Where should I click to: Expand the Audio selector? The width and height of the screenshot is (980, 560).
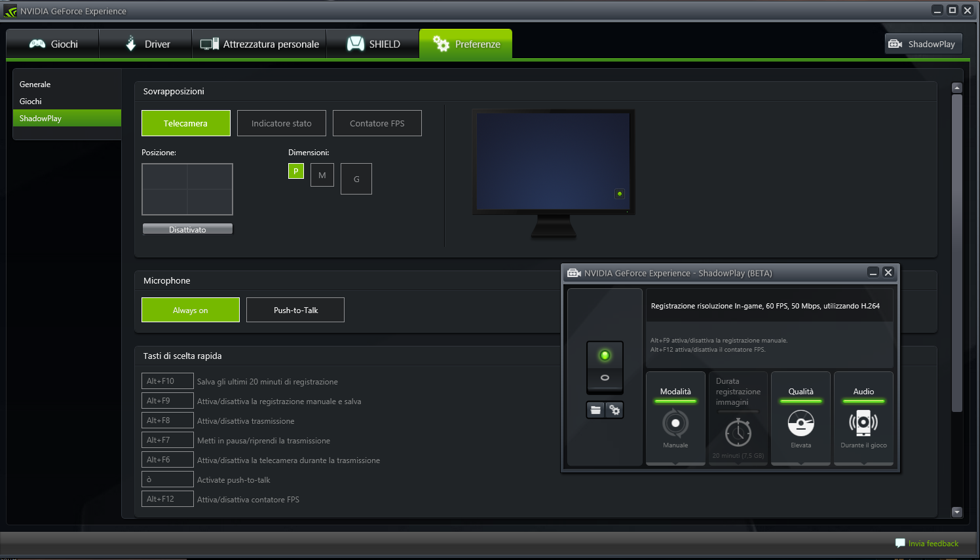click(863, 419)
